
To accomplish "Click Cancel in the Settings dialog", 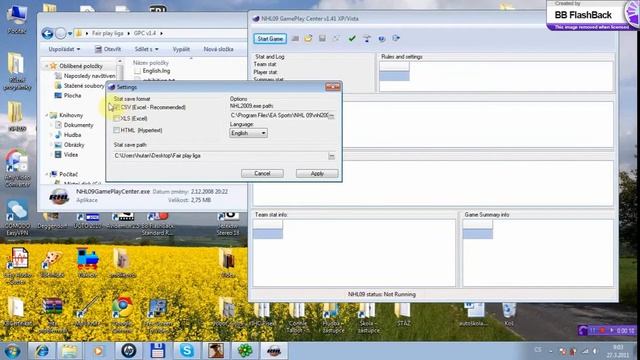I will tap(262, 173).
